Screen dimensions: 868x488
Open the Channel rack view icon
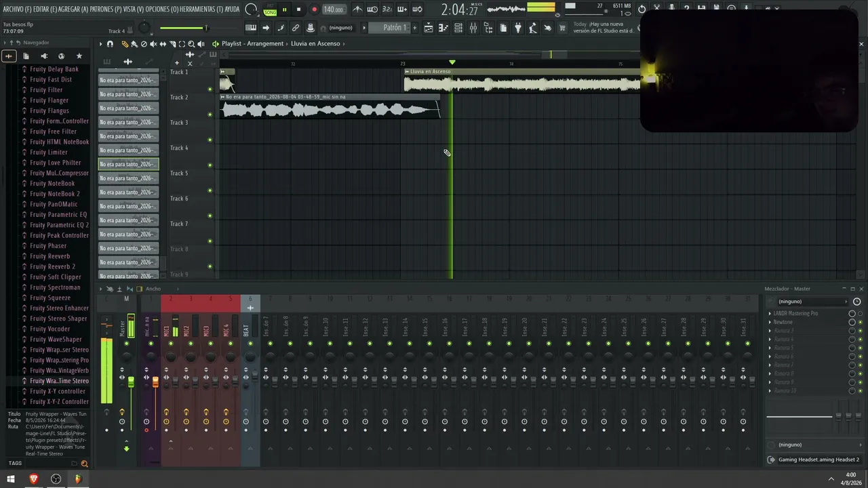[458, 28]
